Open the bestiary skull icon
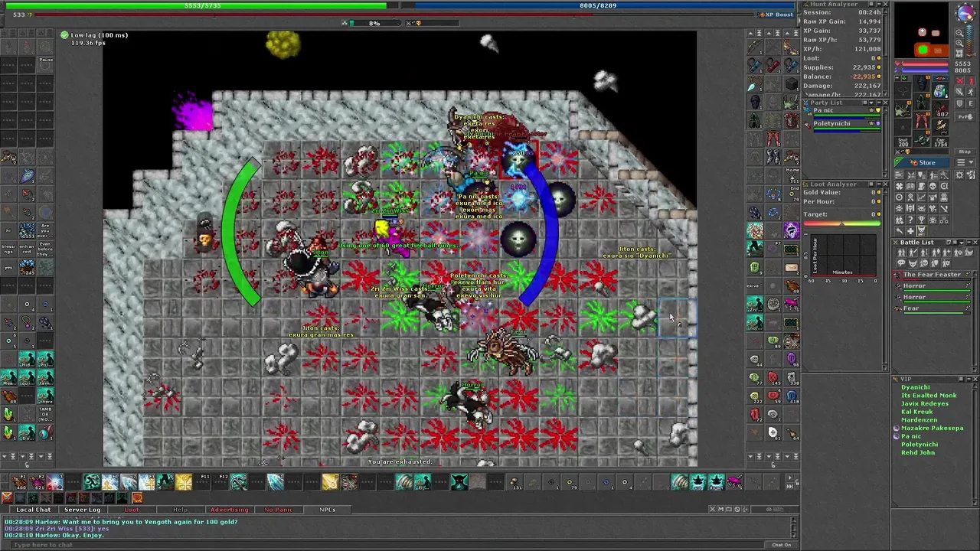This screenshot has width=980, height=551. pyautogui.click(x=933, y=186)
